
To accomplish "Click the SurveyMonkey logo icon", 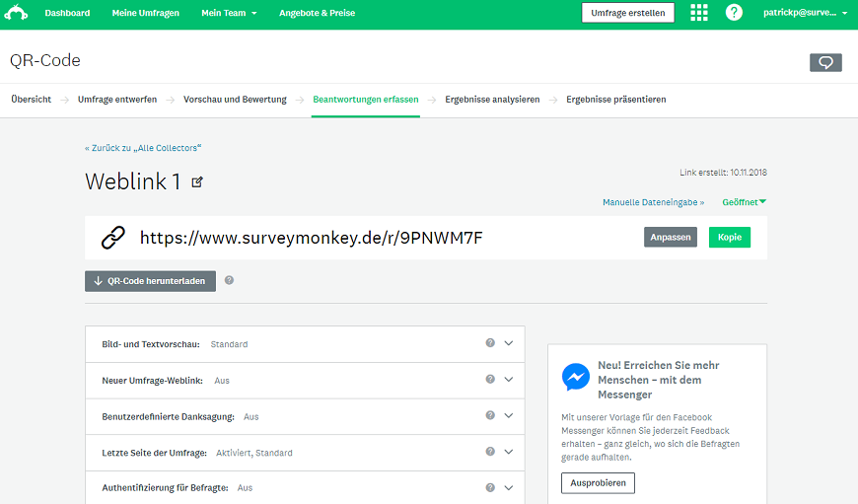I will [16, 13].
